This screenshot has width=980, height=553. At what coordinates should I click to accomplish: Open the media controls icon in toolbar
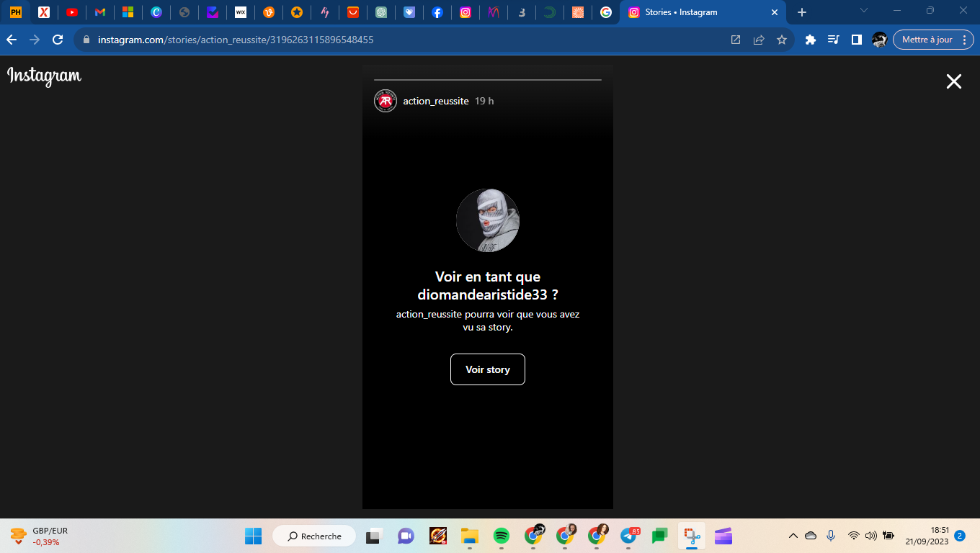(833, 40)
